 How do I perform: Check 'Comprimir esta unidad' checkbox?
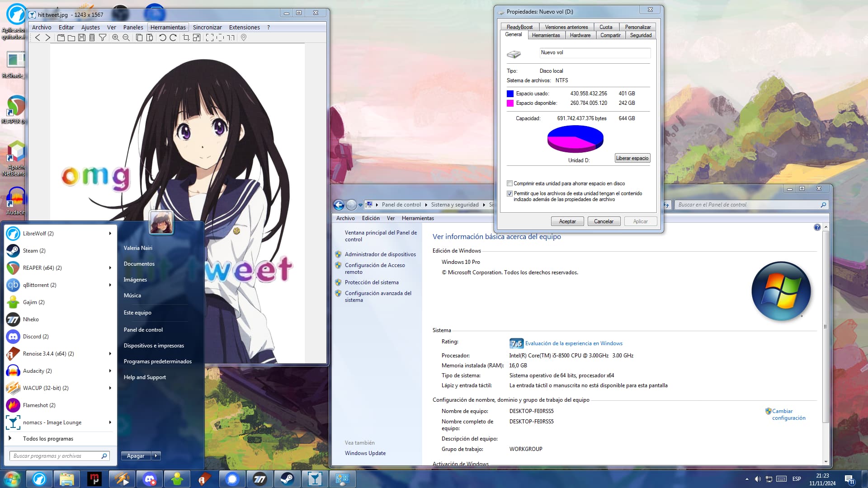[509, 183]
